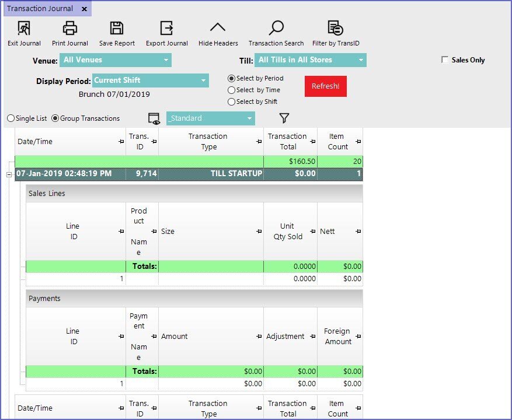This screenshot has height=420, width=512.
Task: Click the Export Journal icon
Action: [167, 29]
